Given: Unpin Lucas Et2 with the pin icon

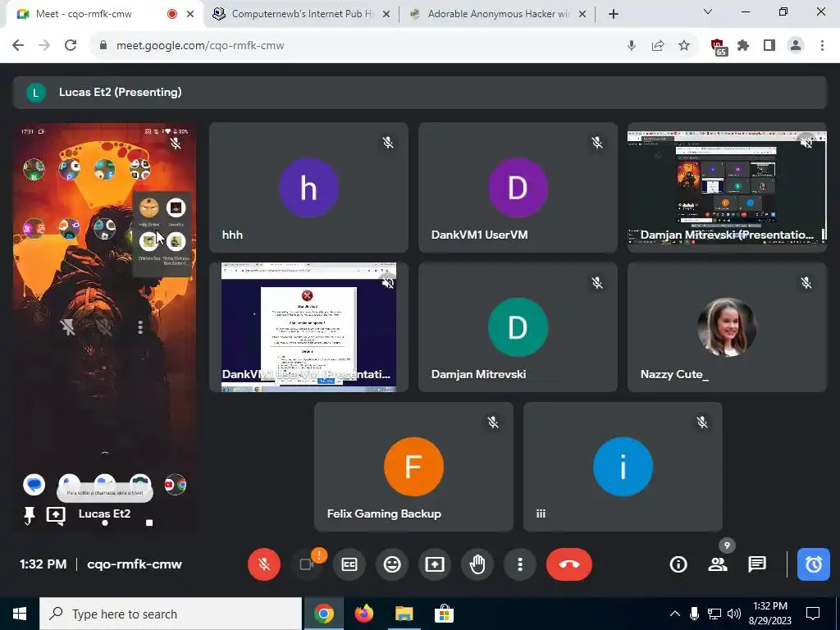Looking at the screenshot, I should pos(29,515).
